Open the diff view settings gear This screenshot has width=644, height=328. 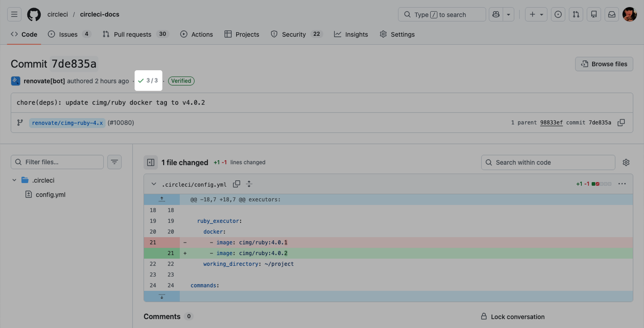pyautogui.click(x=626, y=162)
